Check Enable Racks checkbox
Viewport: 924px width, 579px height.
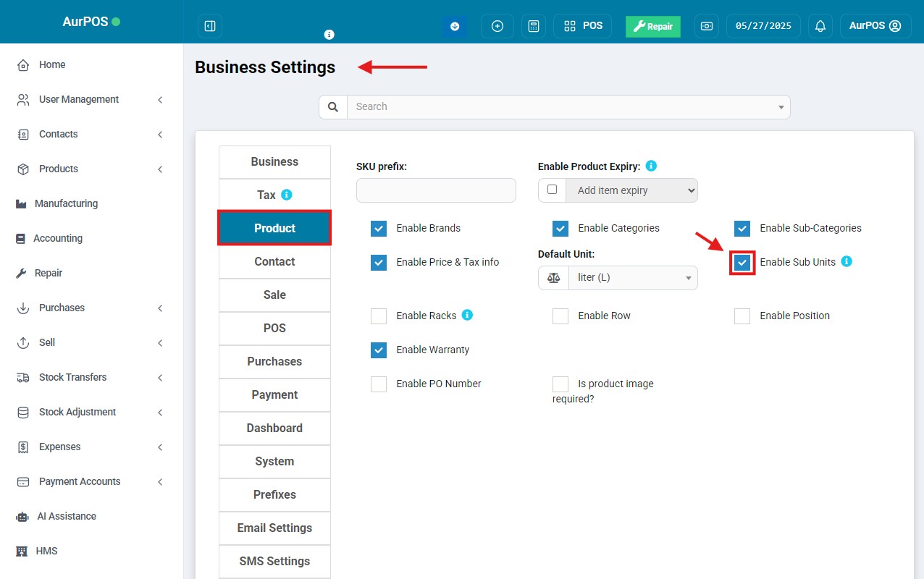click(x=379, y=316)
